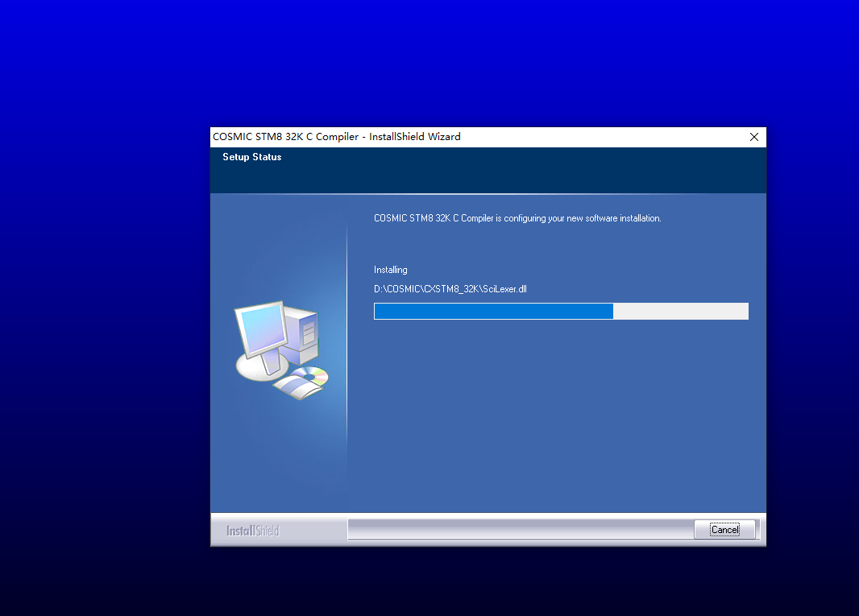Click the installation progress bar

click(561, 311)
